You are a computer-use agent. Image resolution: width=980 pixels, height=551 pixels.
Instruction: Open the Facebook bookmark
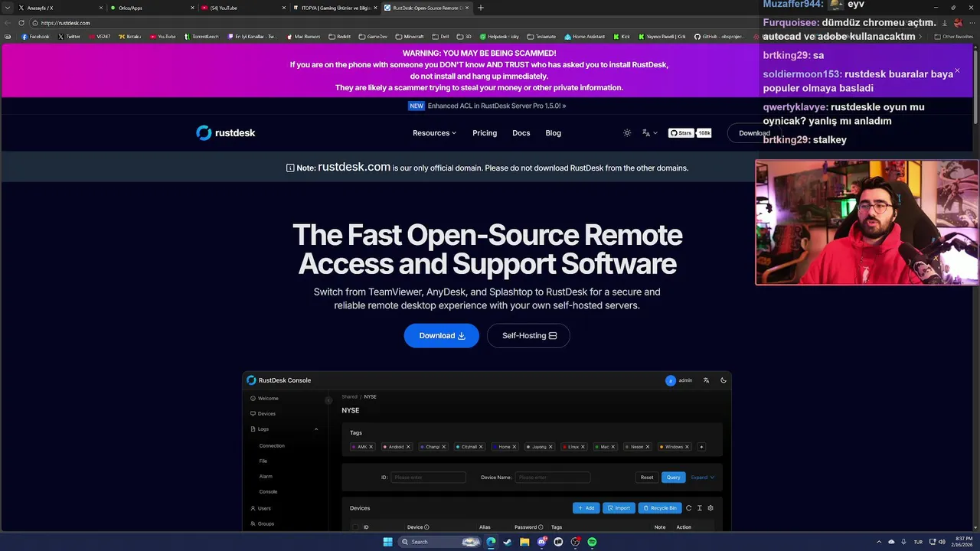point(36,37)
